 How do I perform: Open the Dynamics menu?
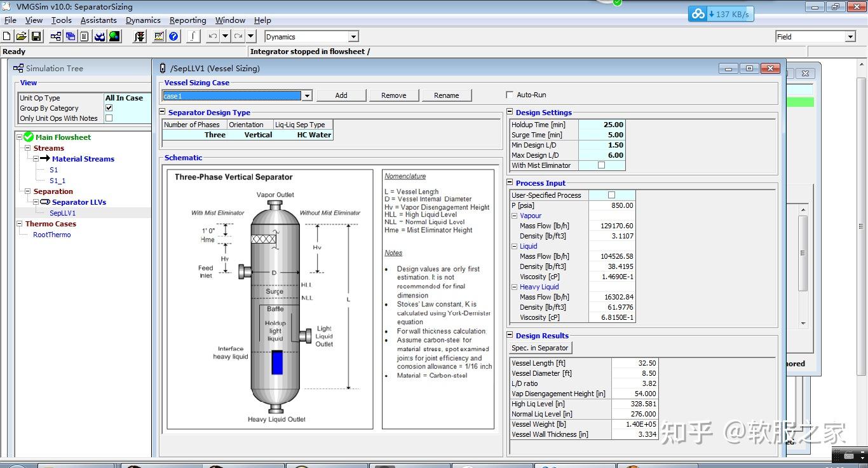[143, 20]
